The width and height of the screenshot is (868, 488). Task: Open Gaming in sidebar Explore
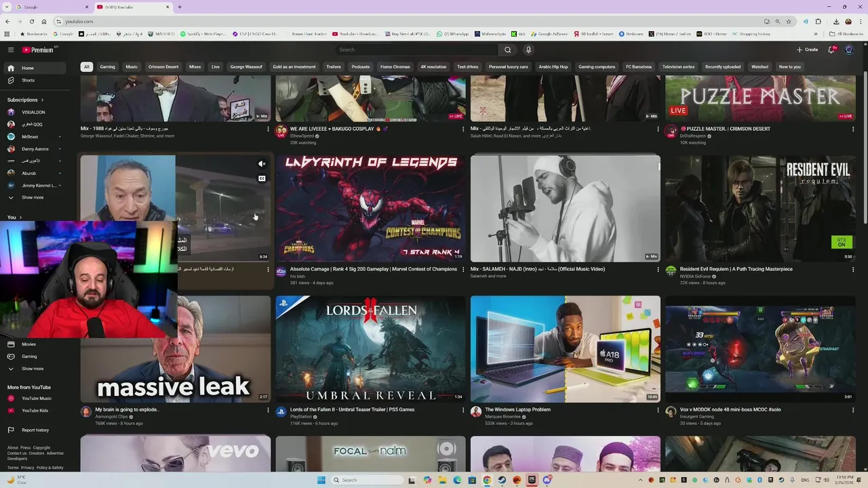(x=36, y=357)
